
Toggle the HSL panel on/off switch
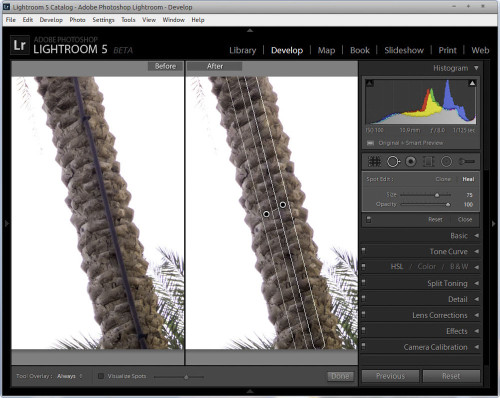(x=364, y=266)
